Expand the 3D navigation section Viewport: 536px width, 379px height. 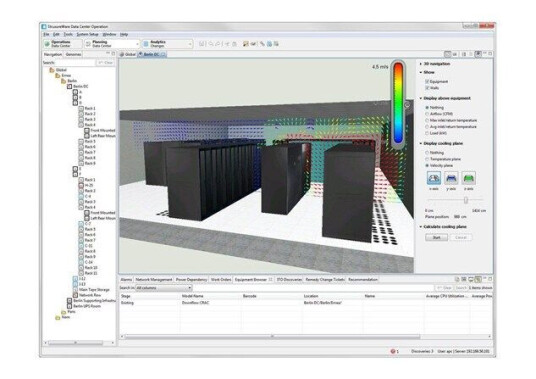pos(421,64)
